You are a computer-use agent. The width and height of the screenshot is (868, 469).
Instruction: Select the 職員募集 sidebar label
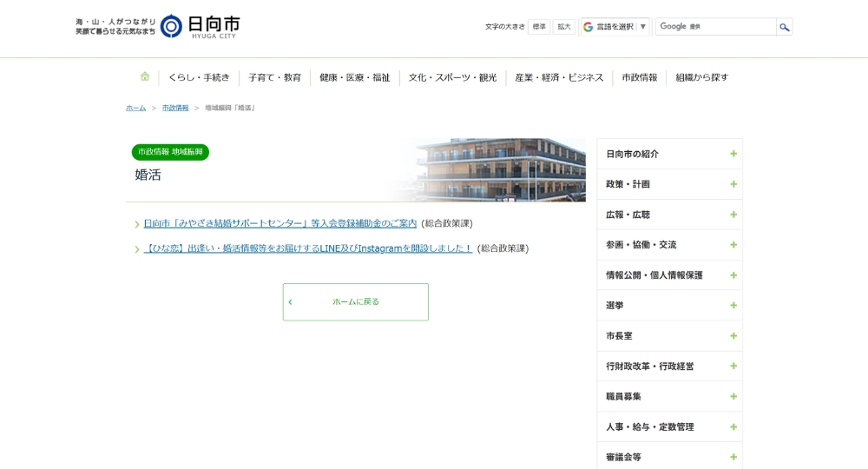[x=623, y=396]
